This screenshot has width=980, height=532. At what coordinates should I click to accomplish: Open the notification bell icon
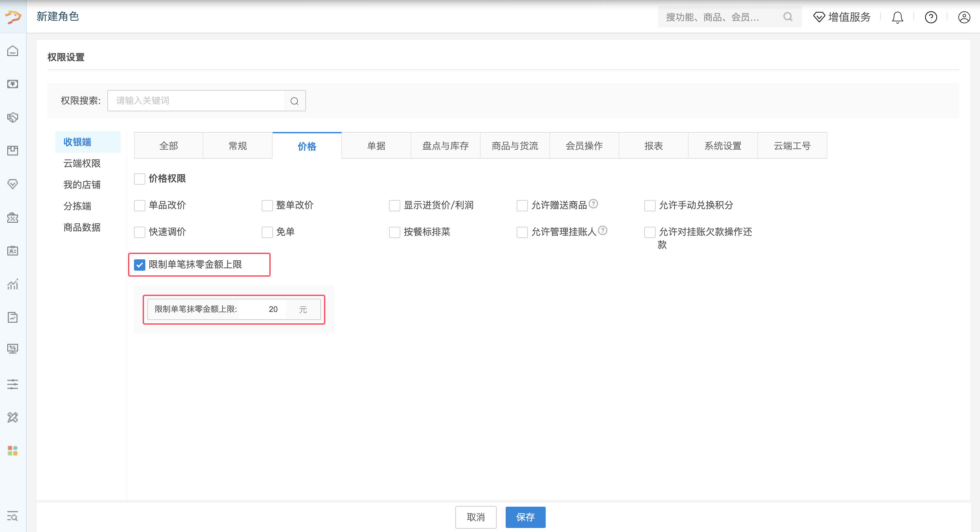897,17
